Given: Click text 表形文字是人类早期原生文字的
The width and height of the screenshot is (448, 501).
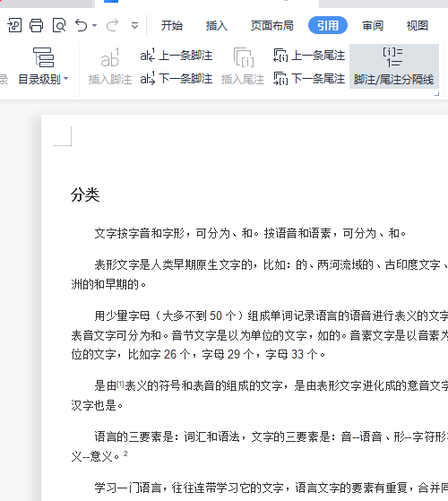Looking at the screenshot, I should point(174,265).
